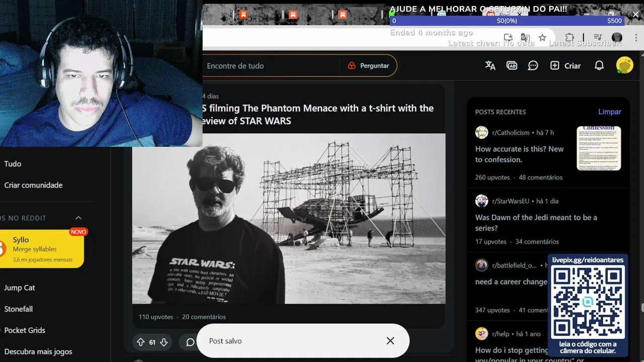
Task: Dismiss the Post salvo notification
Action: [390, 341]
